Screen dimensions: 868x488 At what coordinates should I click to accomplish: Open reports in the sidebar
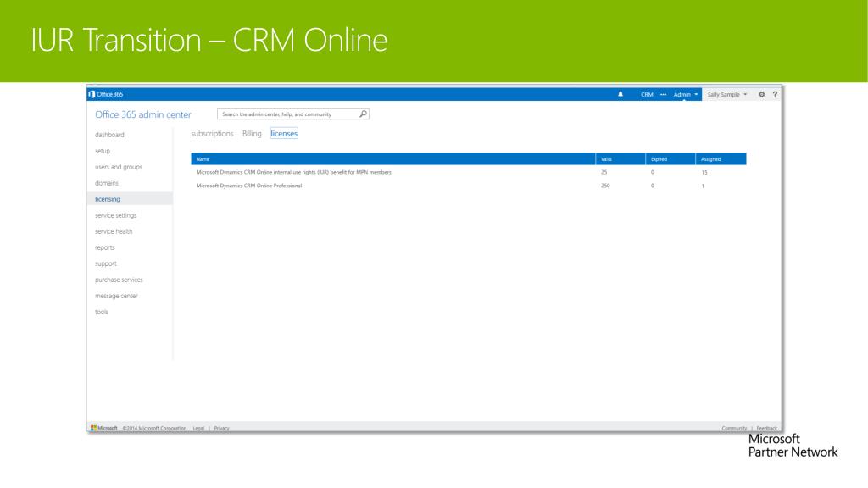104,247
